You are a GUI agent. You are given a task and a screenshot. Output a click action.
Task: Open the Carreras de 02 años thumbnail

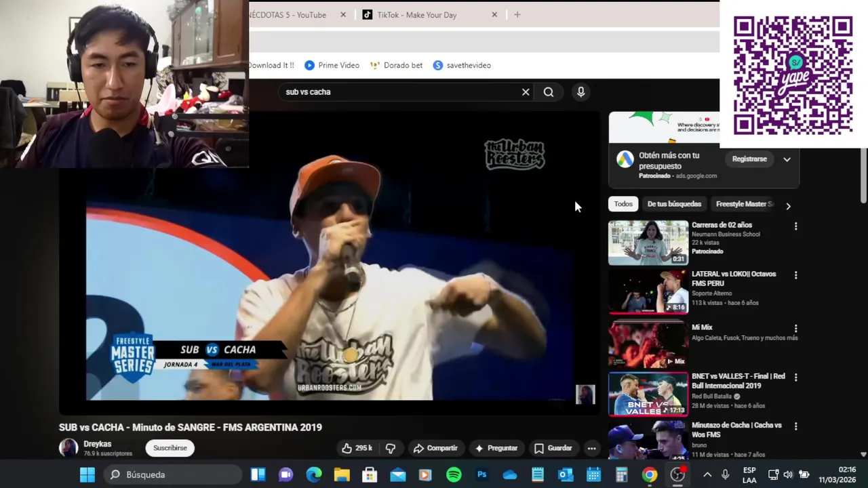(648, 243)
